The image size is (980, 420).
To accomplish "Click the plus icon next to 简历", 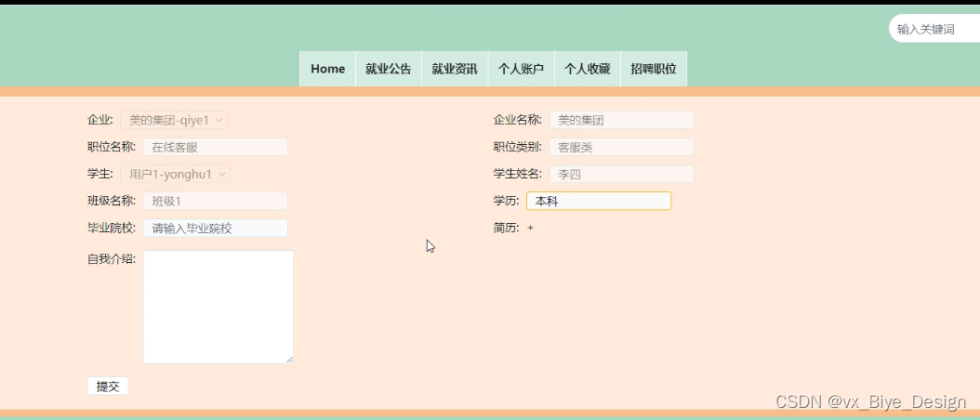I will point(531,229).
